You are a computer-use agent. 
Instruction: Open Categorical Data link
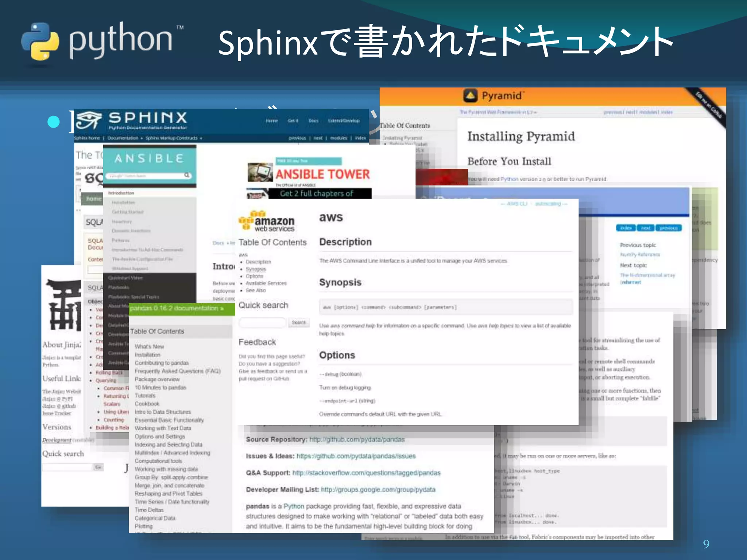pyautogui.click(x=155, y=518)
